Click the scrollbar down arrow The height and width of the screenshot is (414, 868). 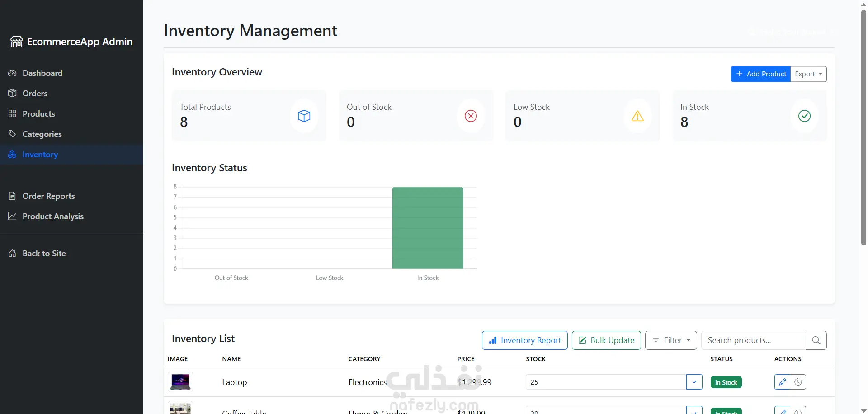863,410
